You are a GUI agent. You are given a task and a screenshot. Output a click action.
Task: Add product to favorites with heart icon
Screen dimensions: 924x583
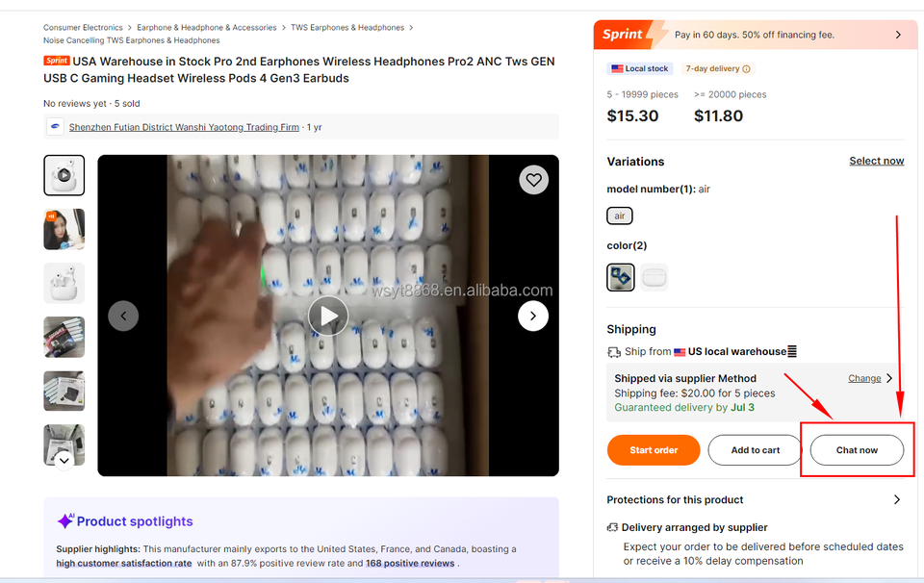[x=533, y=180]
